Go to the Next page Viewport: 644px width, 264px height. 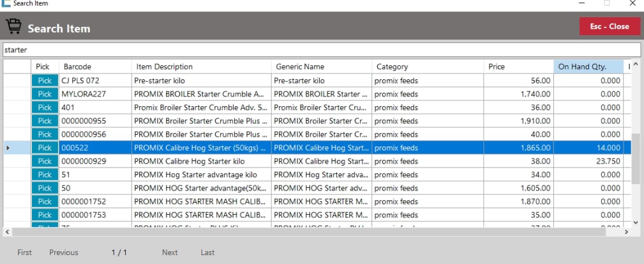point(170,252)
